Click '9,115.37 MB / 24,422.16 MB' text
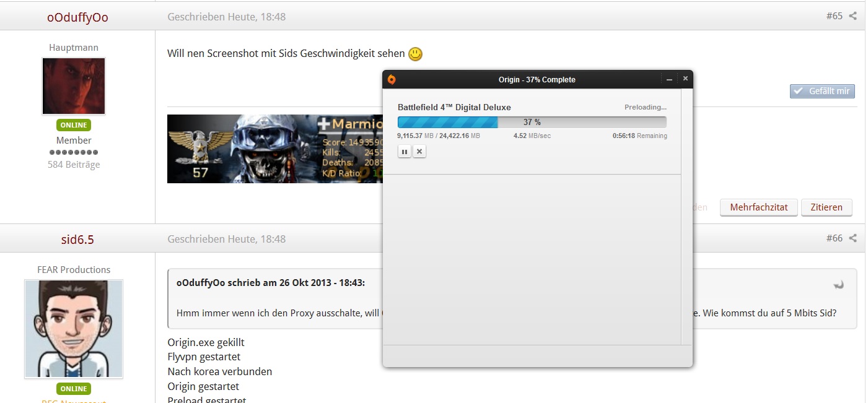 click(x=439, y=136)
